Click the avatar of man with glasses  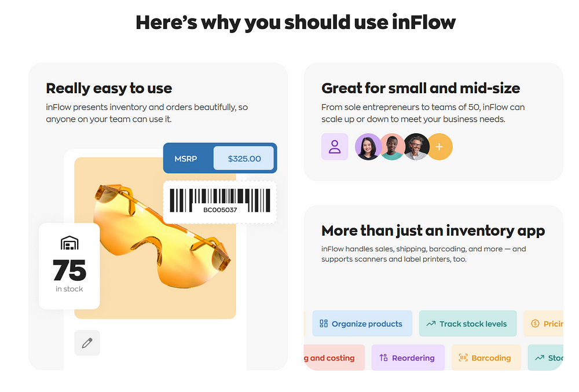(x=416, y=146)
